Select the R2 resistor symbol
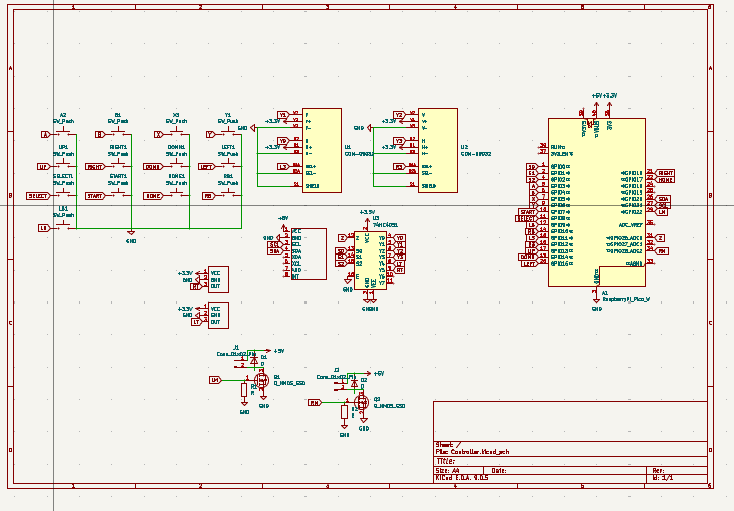 [345, 412]
